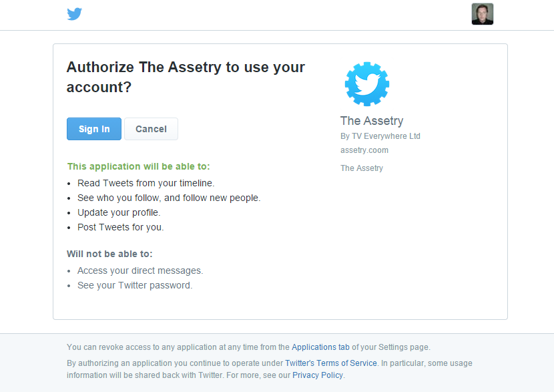This screenshot has height=392, width=554.
Task: Click "See your Twitter password" item
Action: (x=135, y=285)
